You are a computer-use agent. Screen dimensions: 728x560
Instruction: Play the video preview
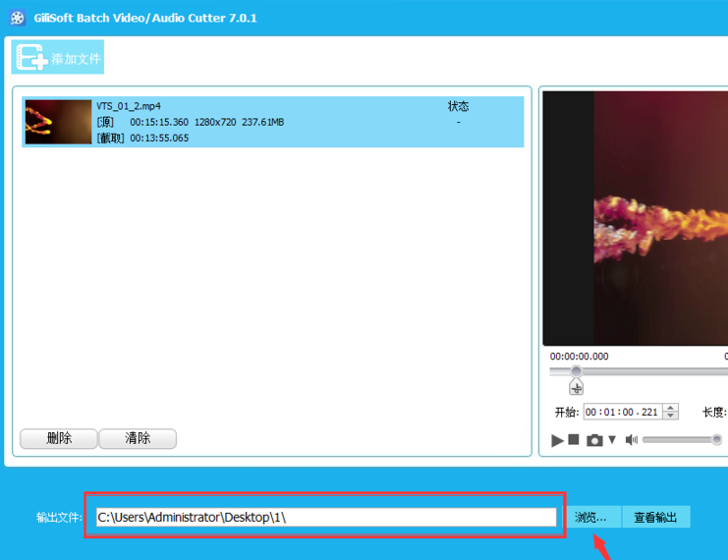557,440
